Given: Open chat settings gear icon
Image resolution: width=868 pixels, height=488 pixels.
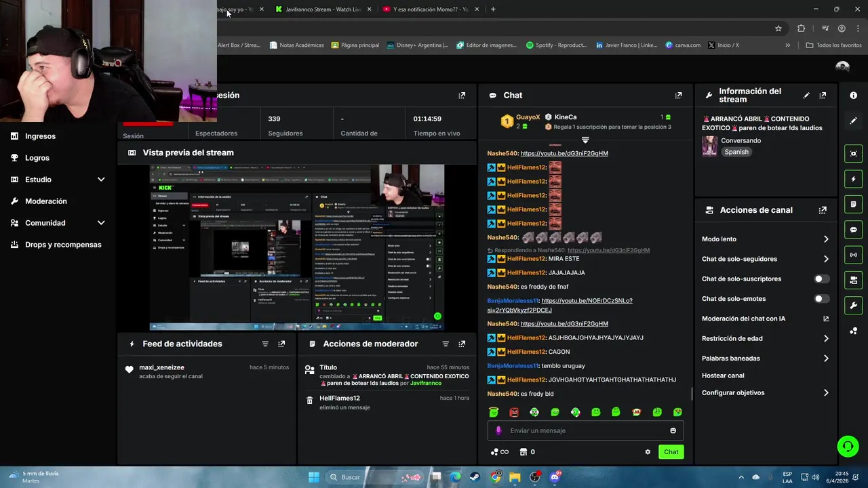Looking at the screenshot, I should coord(648,452).
